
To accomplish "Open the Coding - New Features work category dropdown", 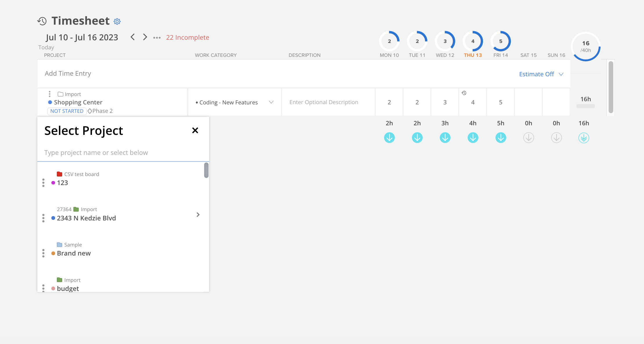I will [271, 102].
